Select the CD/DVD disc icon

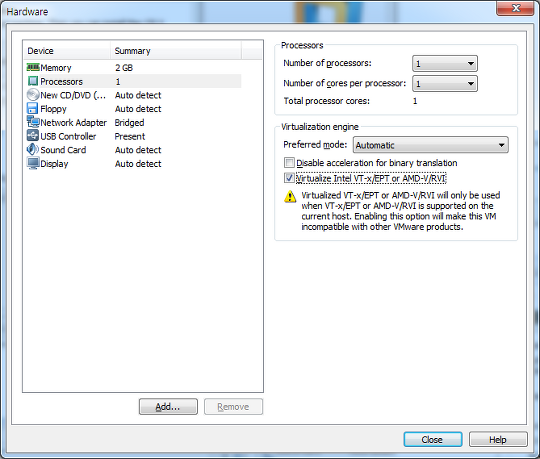(33, 95)
